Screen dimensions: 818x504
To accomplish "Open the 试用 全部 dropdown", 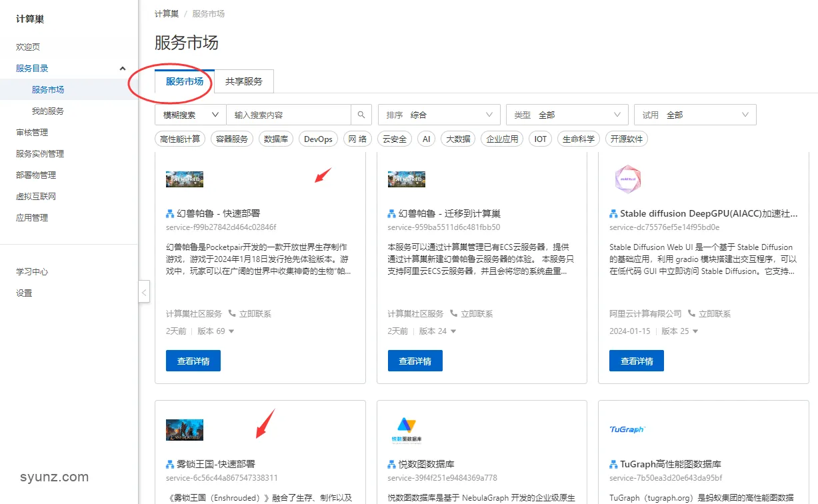I will (x=695, y=114).
